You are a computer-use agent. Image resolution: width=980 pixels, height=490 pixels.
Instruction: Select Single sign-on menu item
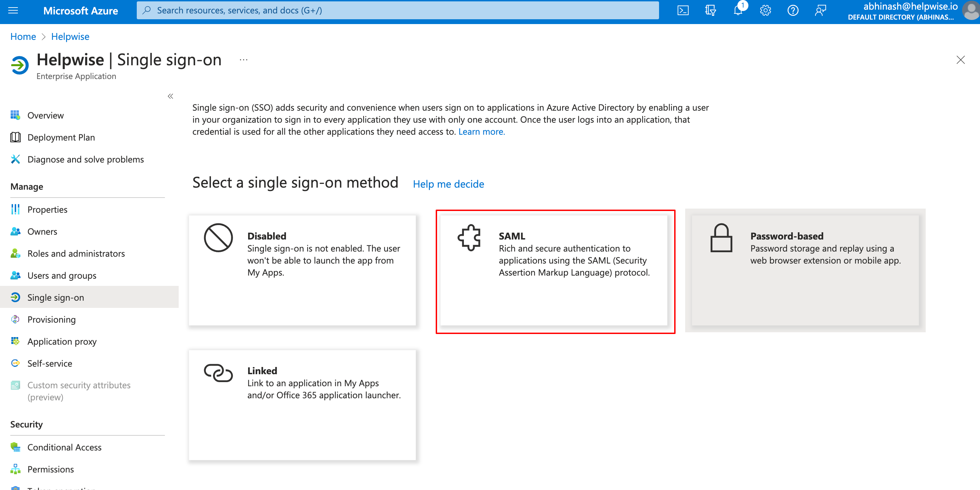(89, 298)
